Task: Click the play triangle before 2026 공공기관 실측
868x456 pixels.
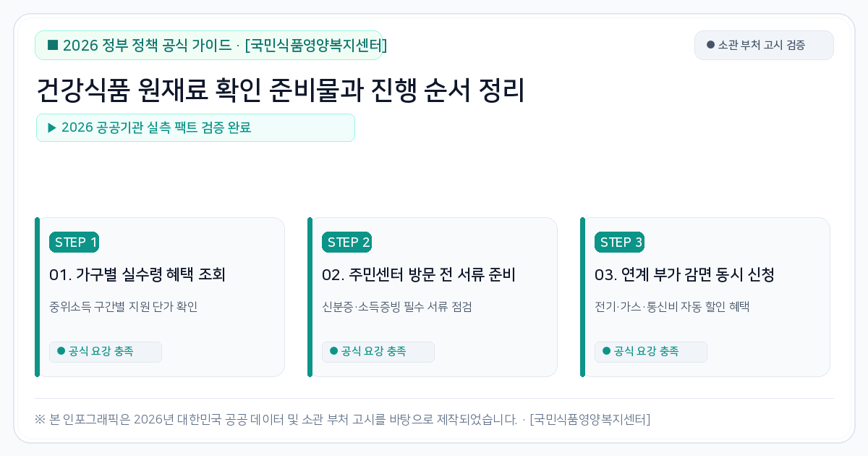Action: click(52, 127)
